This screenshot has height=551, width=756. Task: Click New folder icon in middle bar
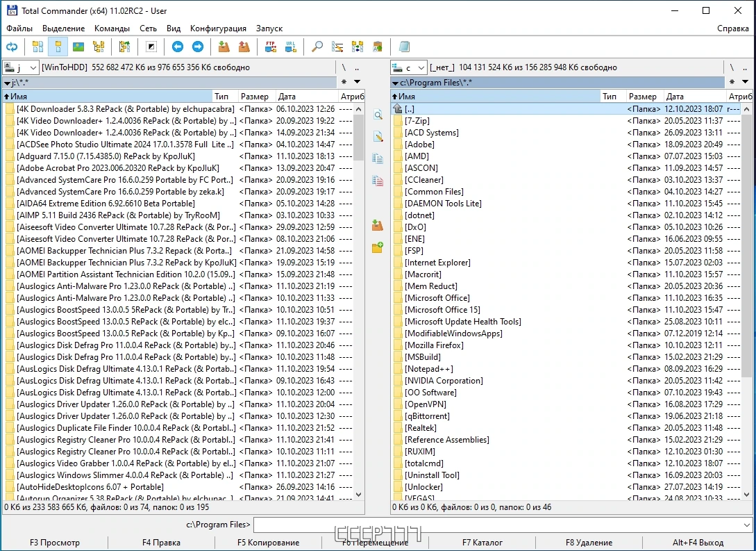coord(378,247)
